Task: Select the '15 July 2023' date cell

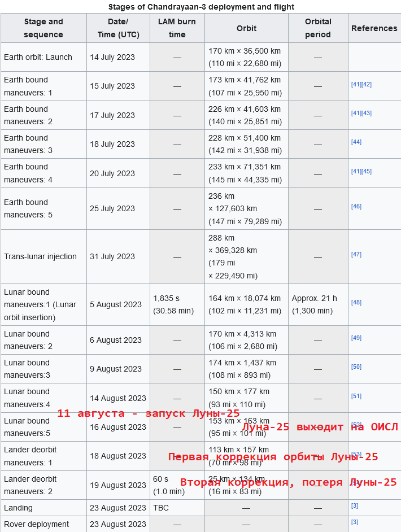Action: 119,86
